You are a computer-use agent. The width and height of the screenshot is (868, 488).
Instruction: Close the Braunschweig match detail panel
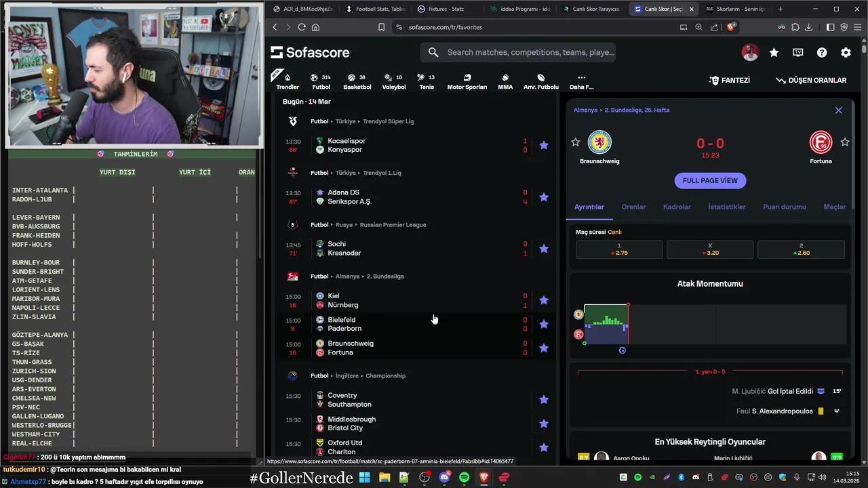click(838, 110)
